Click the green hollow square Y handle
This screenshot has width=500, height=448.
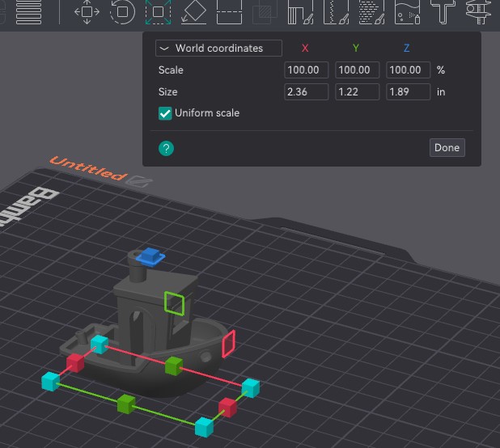(175, 304)
